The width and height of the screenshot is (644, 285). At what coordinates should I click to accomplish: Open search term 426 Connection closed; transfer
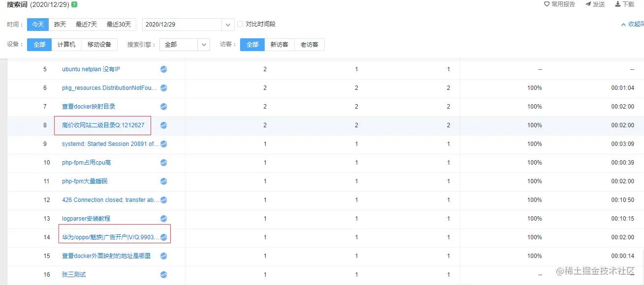tap(111, 200)
